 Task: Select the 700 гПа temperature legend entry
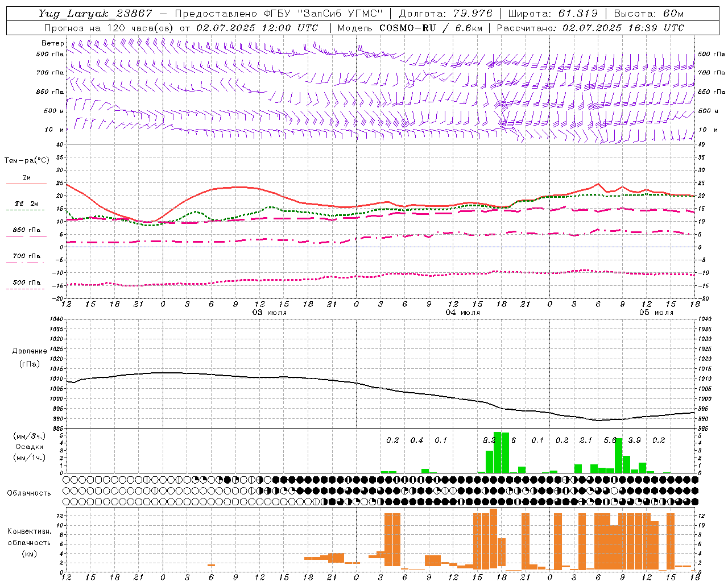pos(26,256)
